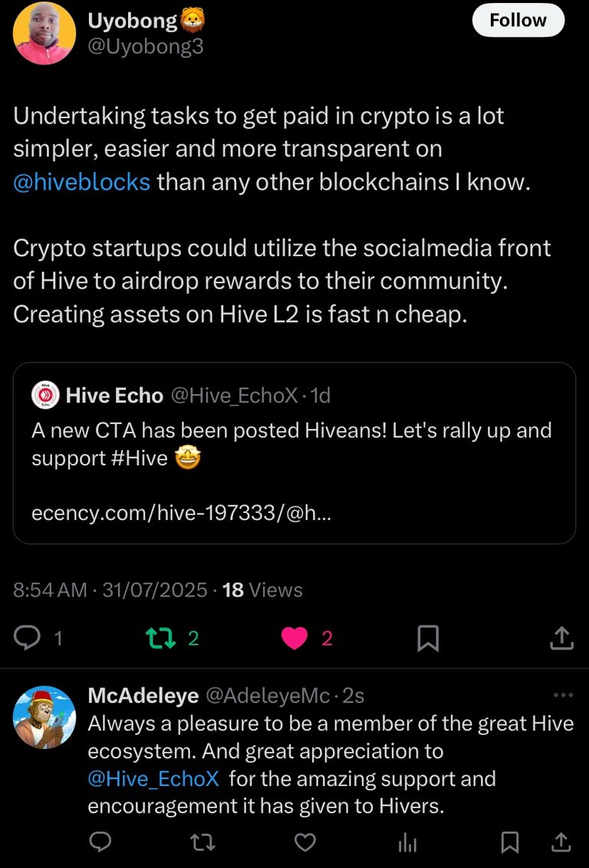Like Uyobong's tweet with the heart

coord(294,638)
